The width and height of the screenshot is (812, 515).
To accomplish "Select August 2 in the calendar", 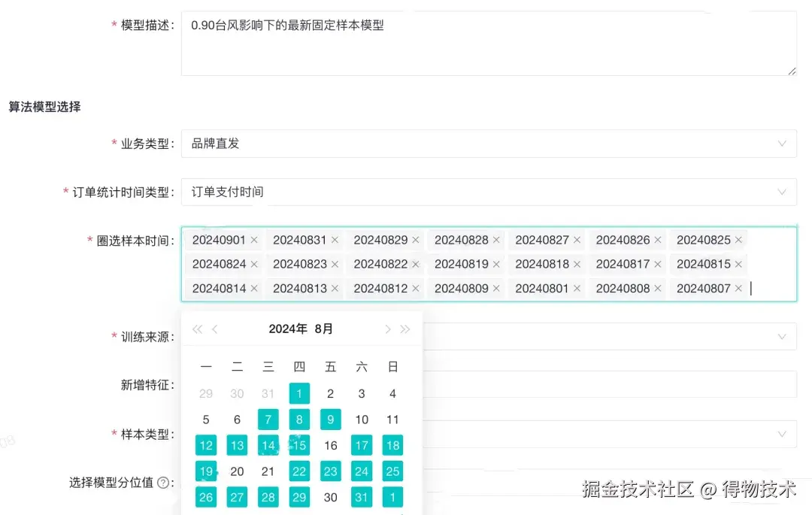I will [x=330, y=393].
